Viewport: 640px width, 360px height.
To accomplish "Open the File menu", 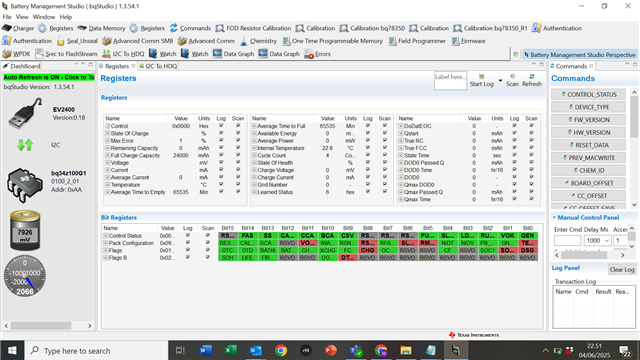I will pyautogui.click(x=7, y=17).
